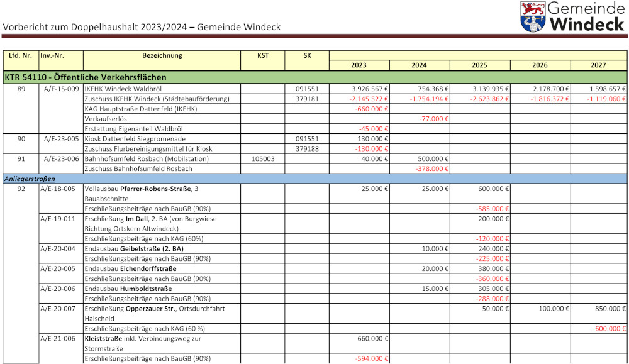The image size is (629, 364).
Task: Click inventory number 'A/E-15-009'
Action: coord(62,89)
